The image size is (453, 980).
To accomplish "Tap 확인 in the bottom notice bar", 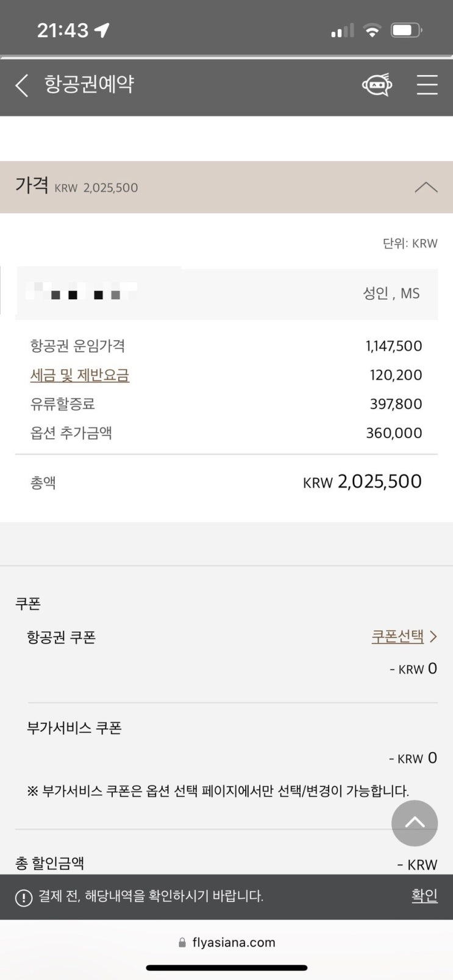I will pos(424,895).
